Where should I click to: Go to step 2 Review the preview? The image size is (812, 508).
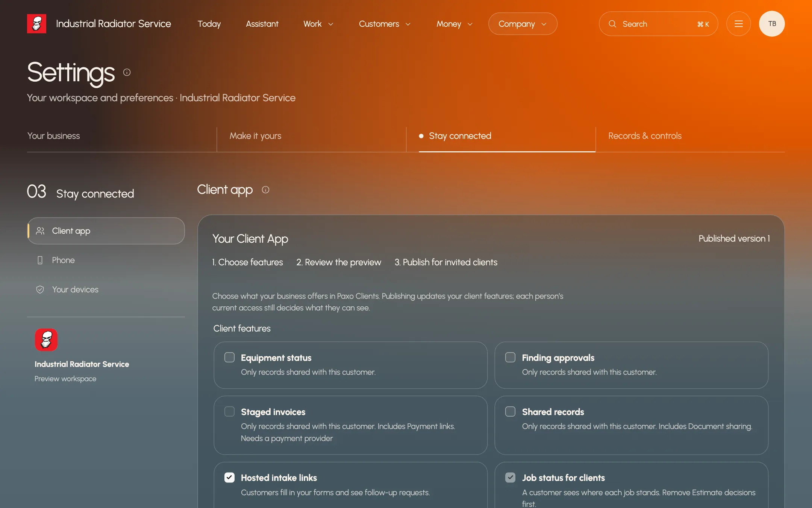(339, 262)
